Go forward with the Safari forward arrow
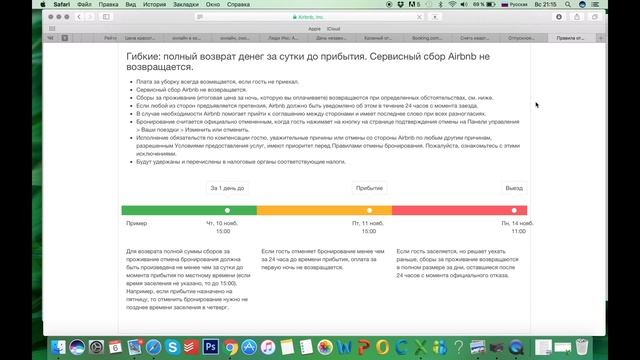640x360 pixels. click(x=90, y=17)
